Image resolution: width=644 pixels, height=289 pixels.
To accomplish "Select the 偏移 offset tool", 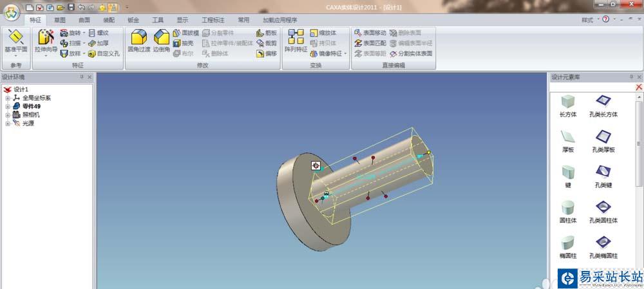I will [x=267, y=53].
